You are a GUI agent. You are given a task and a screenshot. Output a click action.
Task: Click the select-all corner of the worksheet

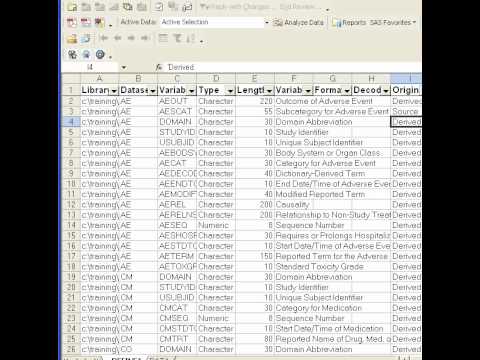point(71,79)
